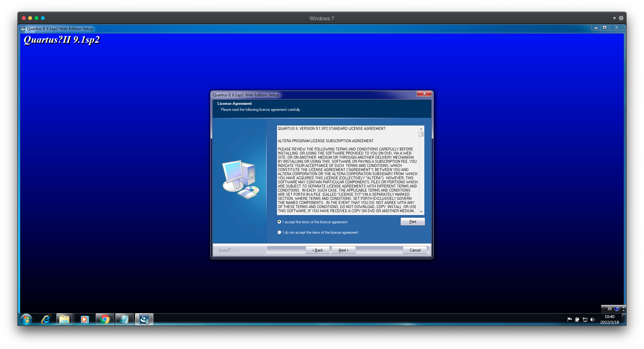644x349 pixels.
Task: Click license text scrollbar up arrow
Action: point(421,129)
